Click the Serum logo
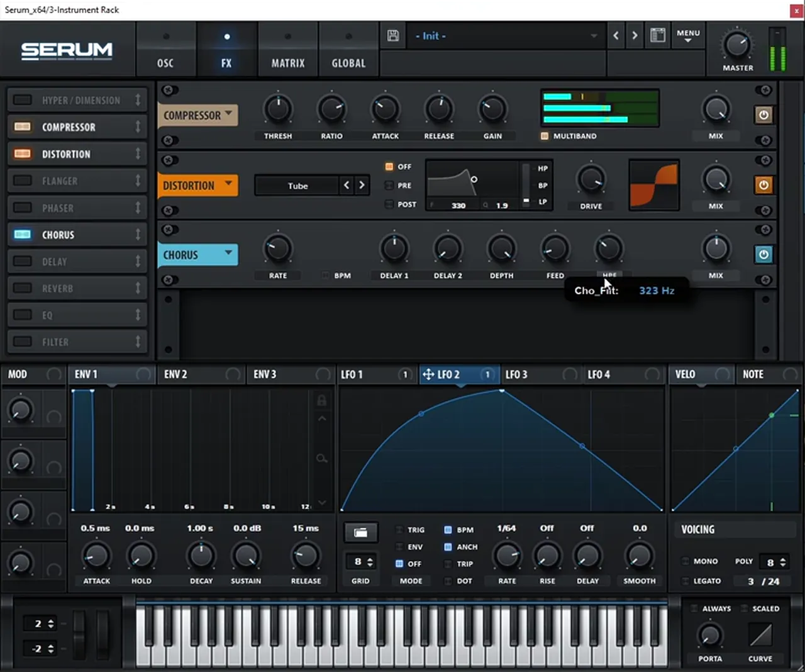Screen dimensions: 805x672 (67, 50)
